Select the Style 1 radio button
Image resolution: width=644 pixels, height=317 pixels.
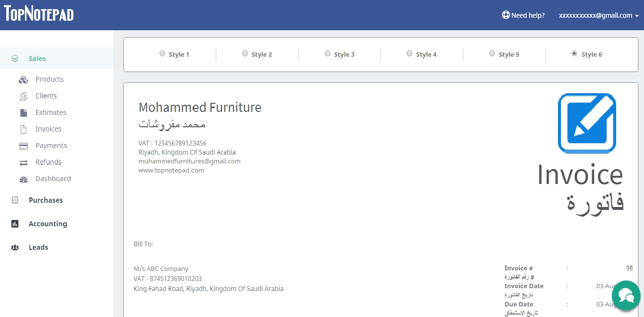tap(162, 53)
